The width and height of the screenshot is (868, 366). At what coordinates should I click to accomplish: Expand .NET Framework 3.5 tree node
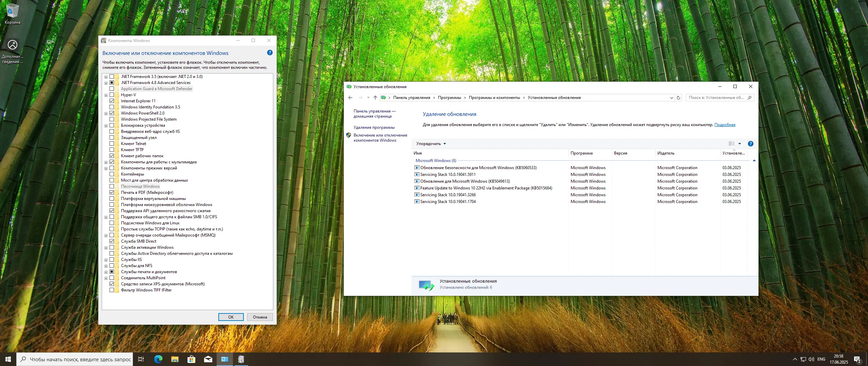[x=106, y=77]
